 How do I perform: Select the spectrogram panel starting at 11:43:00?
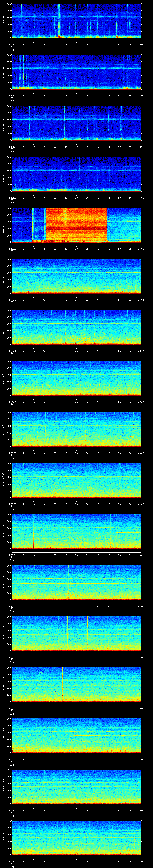(77, 736)
